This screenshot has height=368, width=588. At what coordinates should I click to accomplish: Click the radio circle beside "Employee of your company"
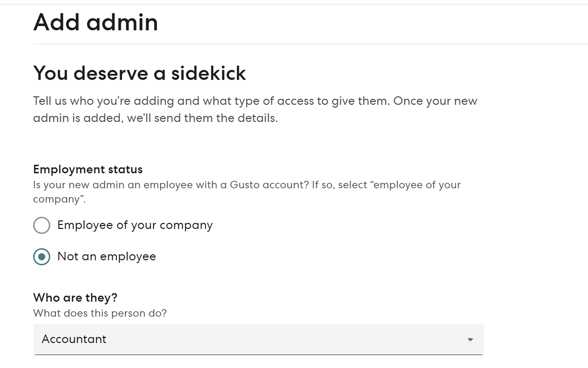[x=42, y=225]
